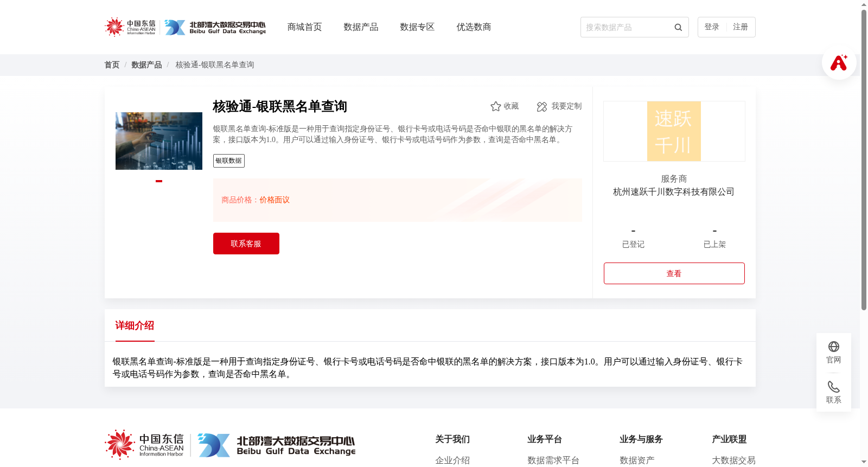Click the 注册 link
The height and width of the screenshot is (467, 868).
(741, 27)
